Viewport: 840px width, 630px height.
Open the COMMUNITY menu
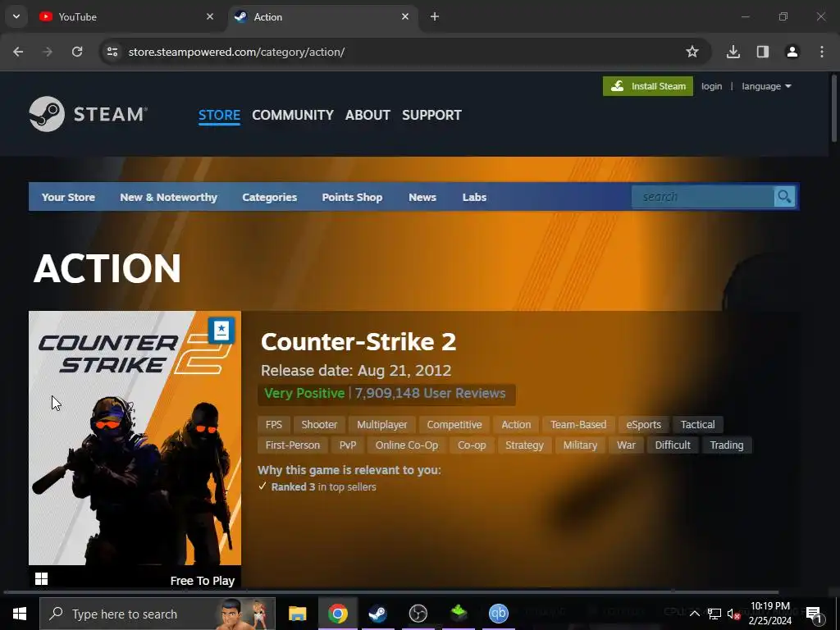293,115
